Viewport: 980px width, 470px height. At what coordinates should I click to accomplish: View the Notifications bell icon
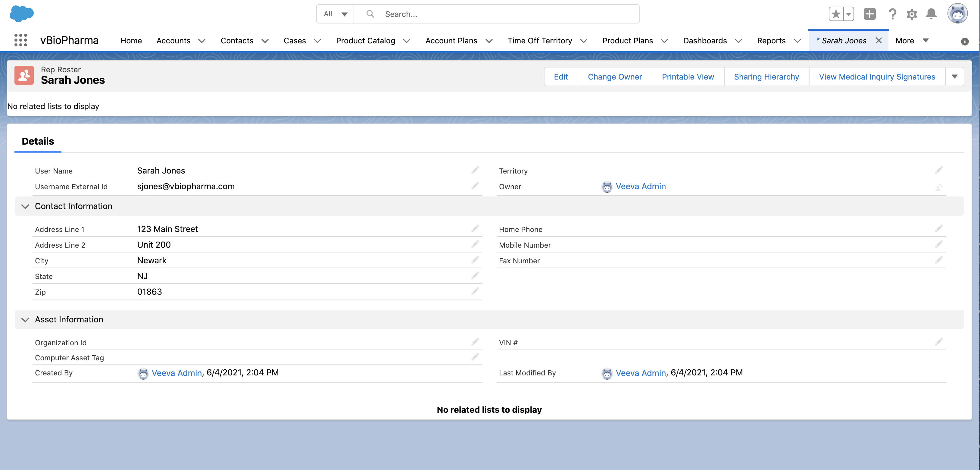coord(931,14)
